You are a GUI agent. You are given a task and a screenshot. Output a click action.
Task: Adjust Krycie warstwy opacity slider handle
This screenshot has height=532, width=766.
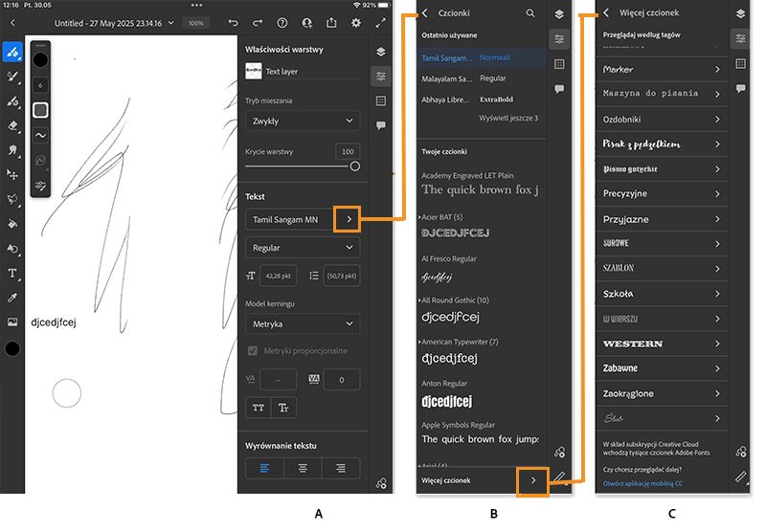pyautogui.click(x=355, y=166)
